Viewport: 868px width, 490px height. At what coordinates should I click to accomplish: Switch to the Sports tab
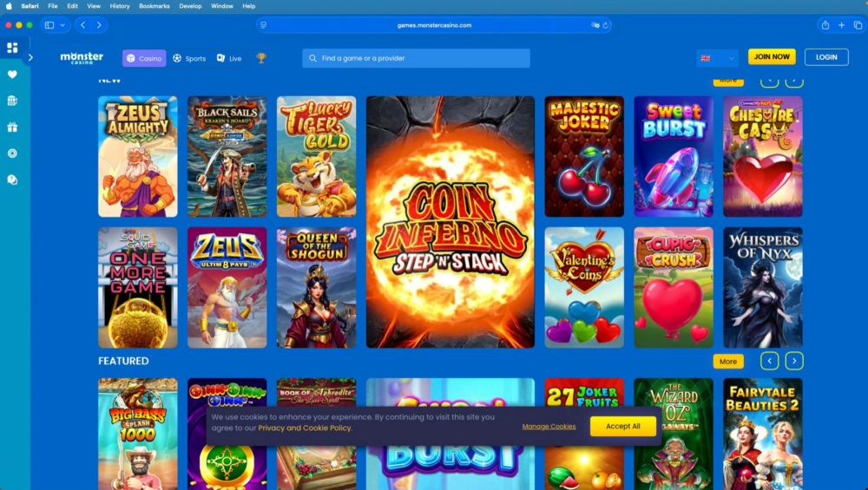coord(189,58)
